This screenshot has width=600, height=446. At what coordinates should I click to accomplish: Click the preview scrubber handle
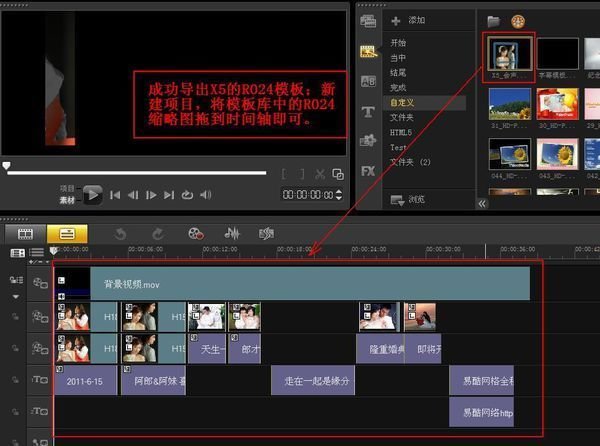point(6,166)
